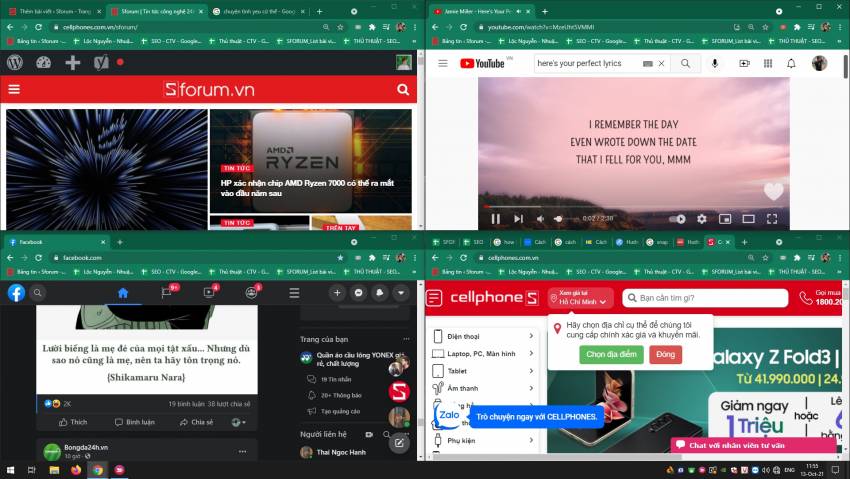
Task: Open Hồ Chí Minh location dropdown
Action: [580, 297]
